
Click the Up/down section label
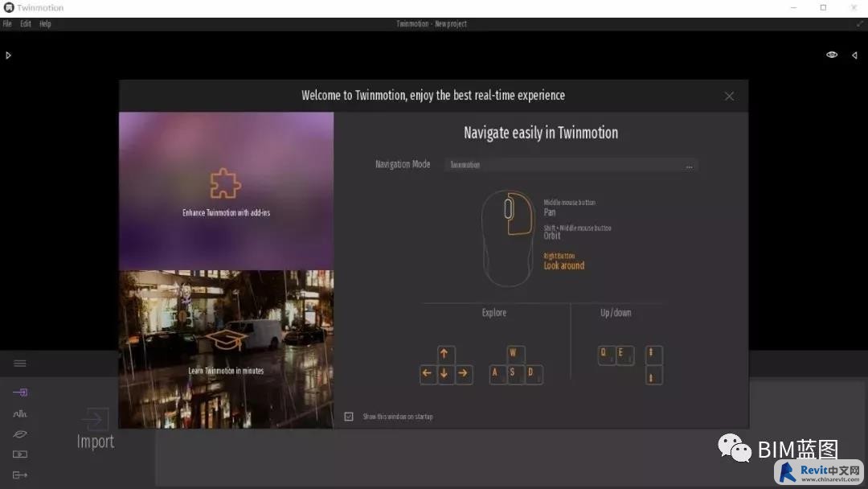(x=616, y=313)
